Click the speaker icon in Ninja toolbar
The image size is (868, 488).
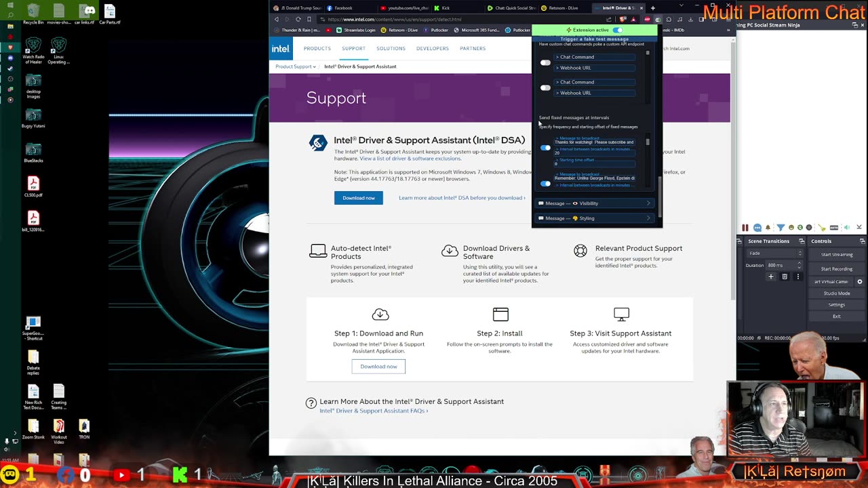[x=847, y=228]
